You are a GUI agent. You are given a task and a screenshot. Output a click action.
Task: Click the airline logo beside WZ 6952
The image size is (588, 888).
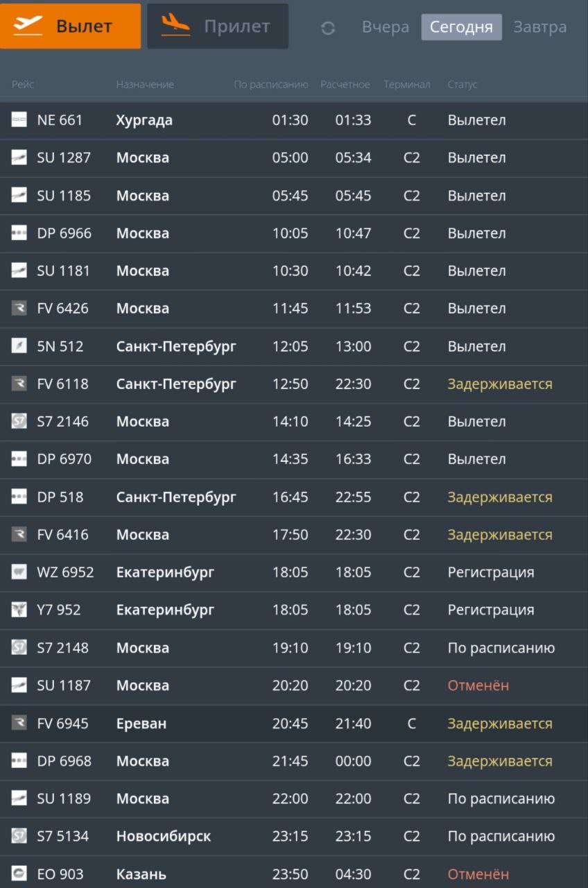coord(19,572)
